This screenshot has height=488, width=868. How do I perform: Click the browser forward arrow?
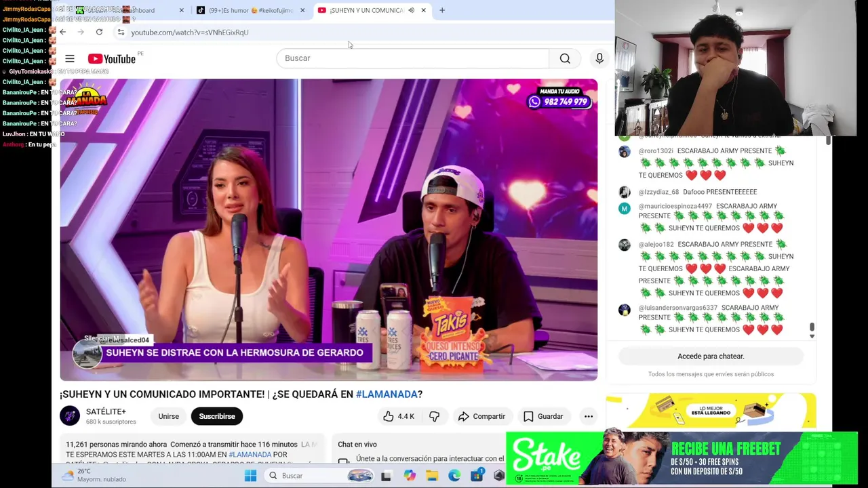[81, 32]
